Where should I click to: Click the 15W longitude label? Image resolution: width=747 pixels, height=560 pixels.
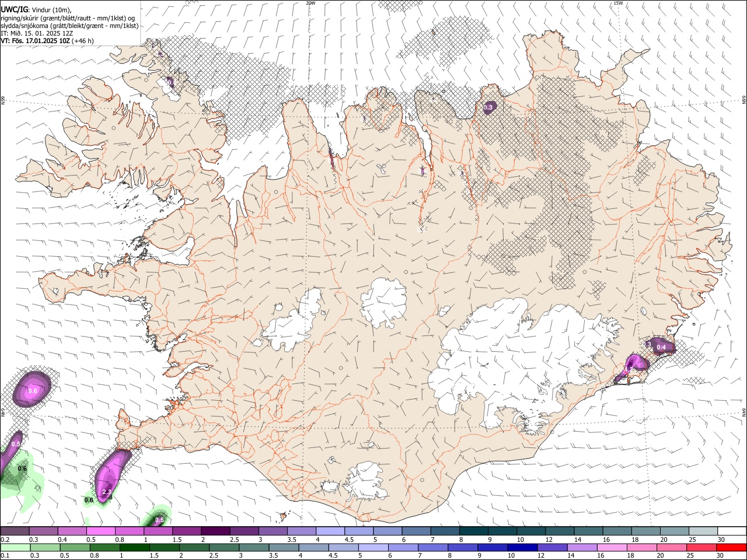click(x=618, y=3)
